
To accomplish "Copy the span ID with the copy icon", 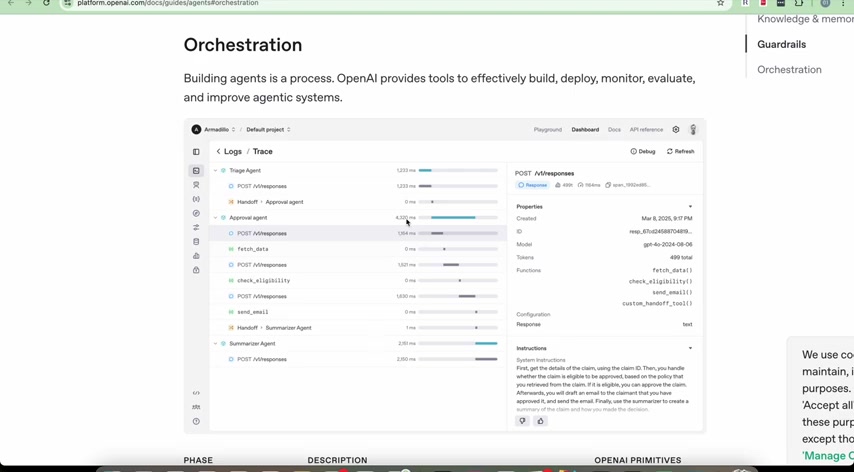I will tap(608, 185).
